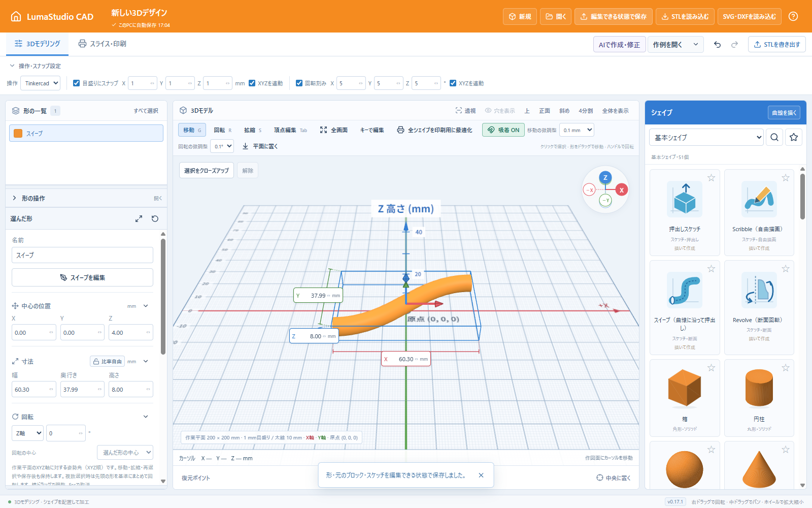Click the orange スイープ color swatch
Image resolution: width=812 pixels, height=508 pixels.
[18, 133]
